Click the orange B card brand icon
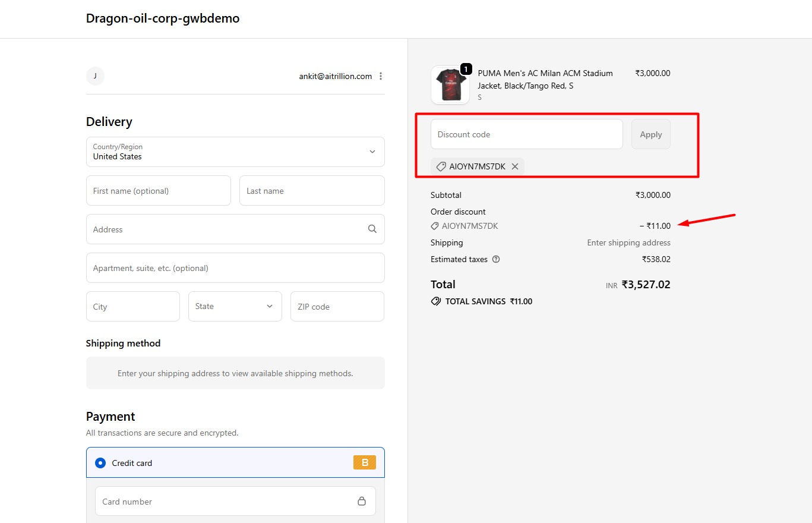Image resolution: width=812 pixels, height=523 pixels. (x=365, y=462)
